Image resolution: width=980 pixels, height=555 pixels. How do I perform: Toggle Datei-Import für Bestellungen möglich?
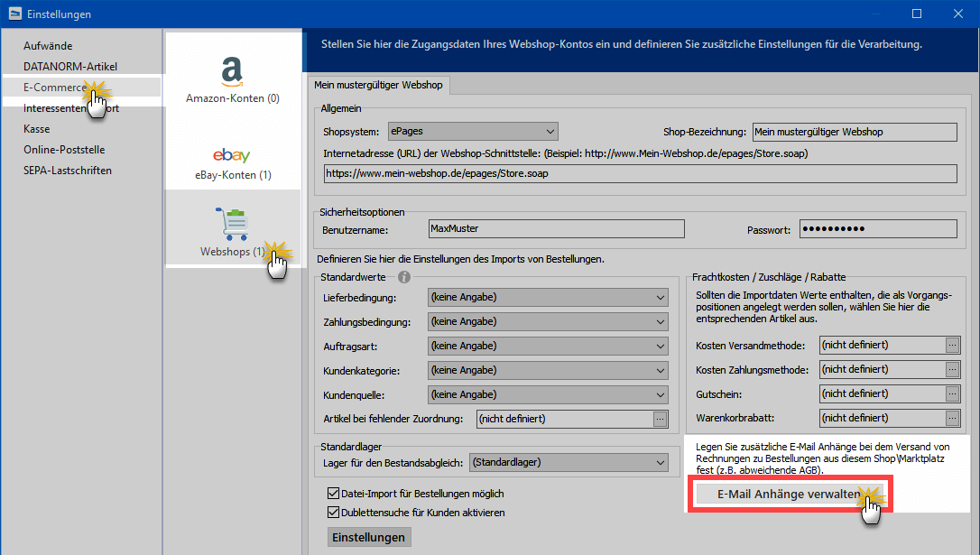coord(334,494)
